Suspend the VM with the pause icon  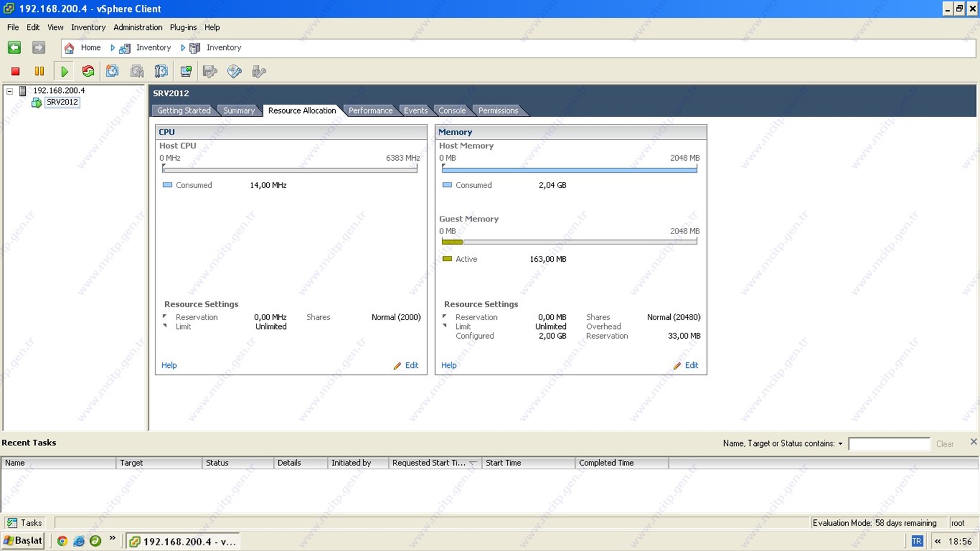coord(39,71)
